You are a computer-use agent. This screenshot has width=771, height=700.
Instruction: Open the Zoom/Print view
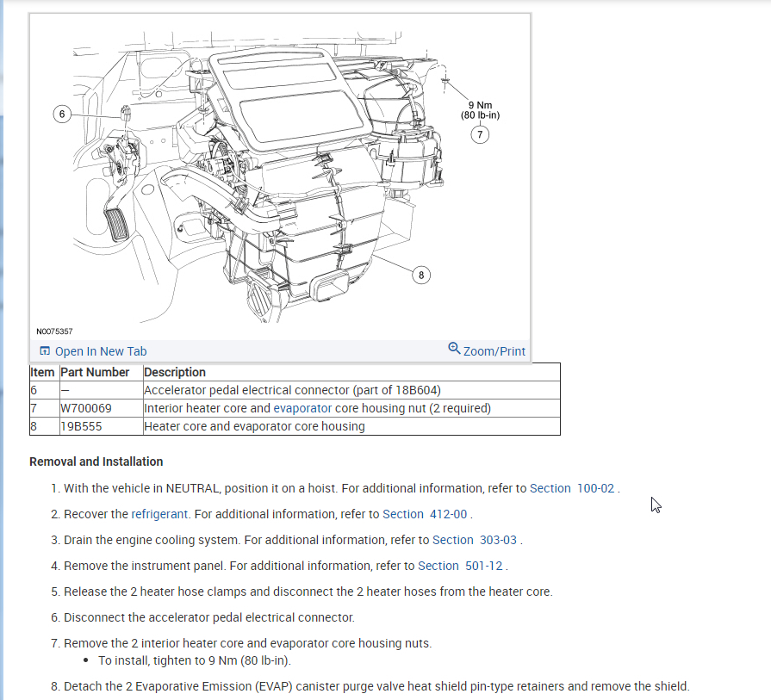494,351
